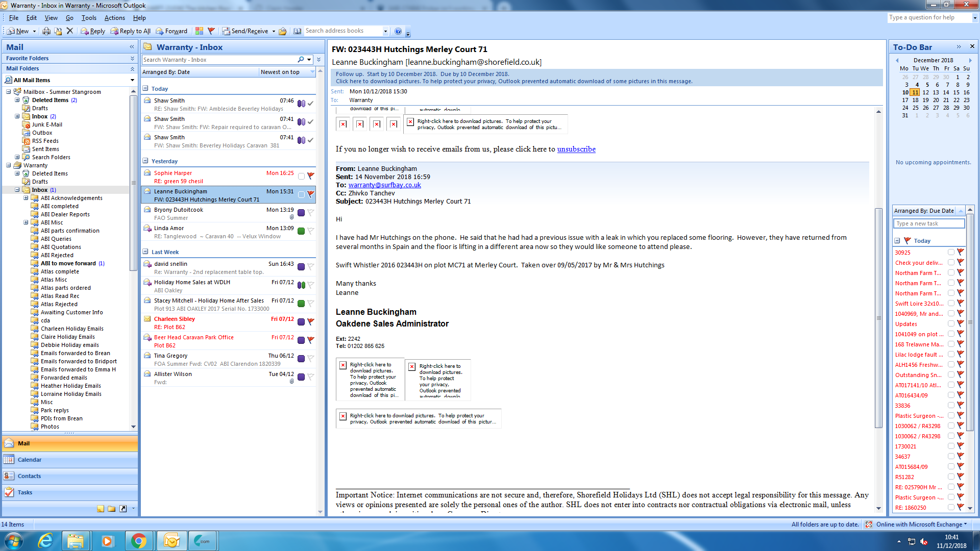
Task: Check the Outstanding Sn... task checkbox
Action: 951,374
